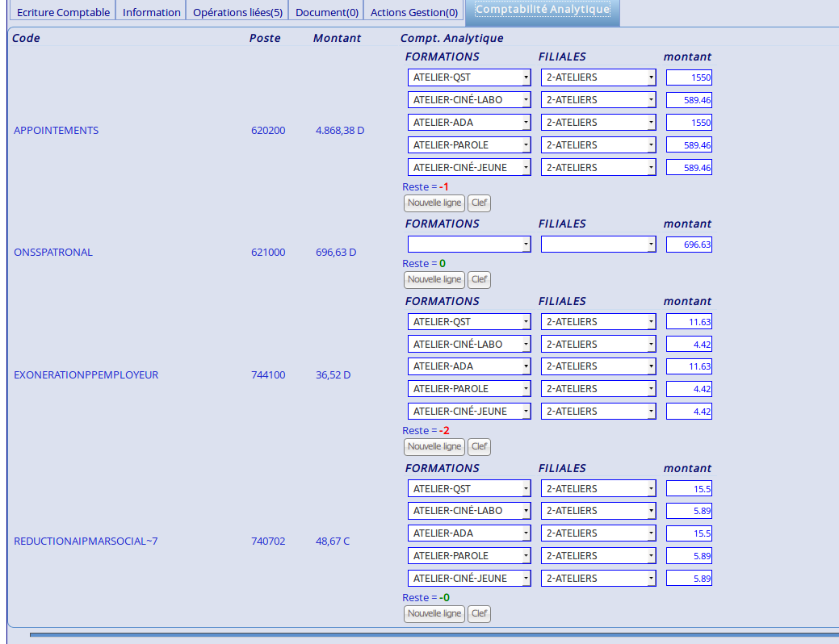This screenshot has width=839, height=644.
Task: Click the poste number 744100
Action: [268, 374]
